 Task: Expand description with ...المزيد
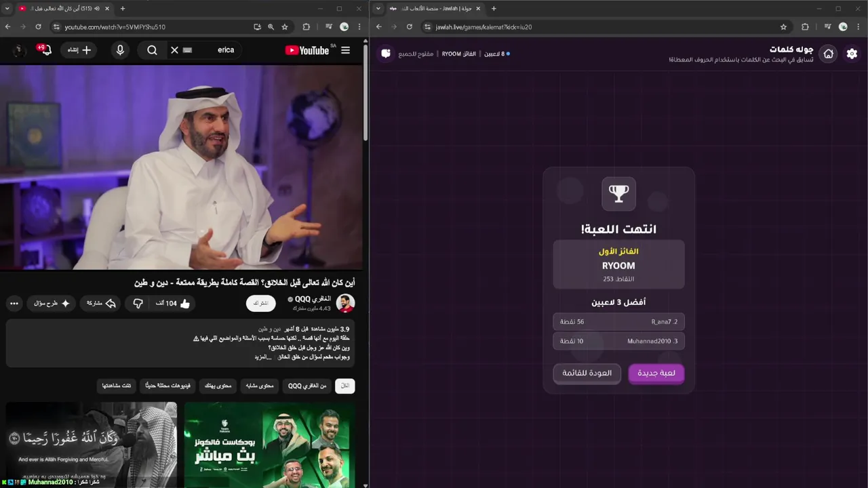coord(264,357)
